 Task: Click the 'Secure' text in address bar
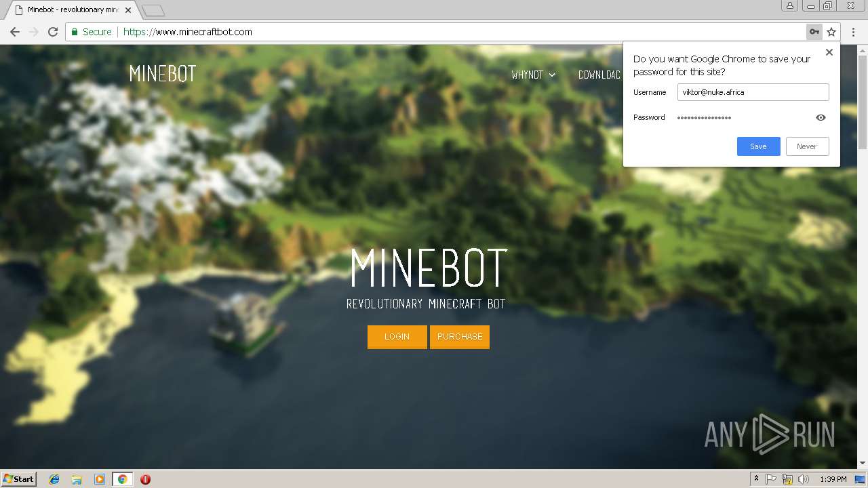pos(97,32)
